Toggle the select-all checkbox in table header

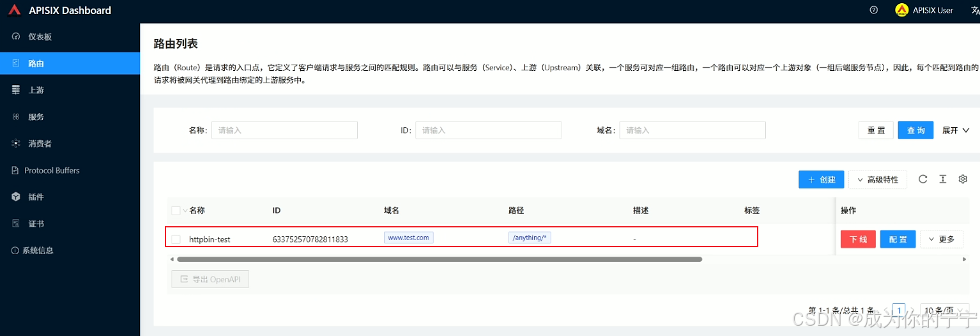click(x=176, y=211)
